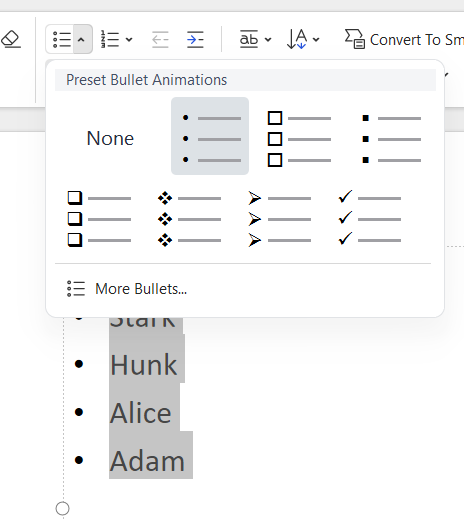Open the text direction dropdown arrow

pyautogui.click(x=268, y=40)
